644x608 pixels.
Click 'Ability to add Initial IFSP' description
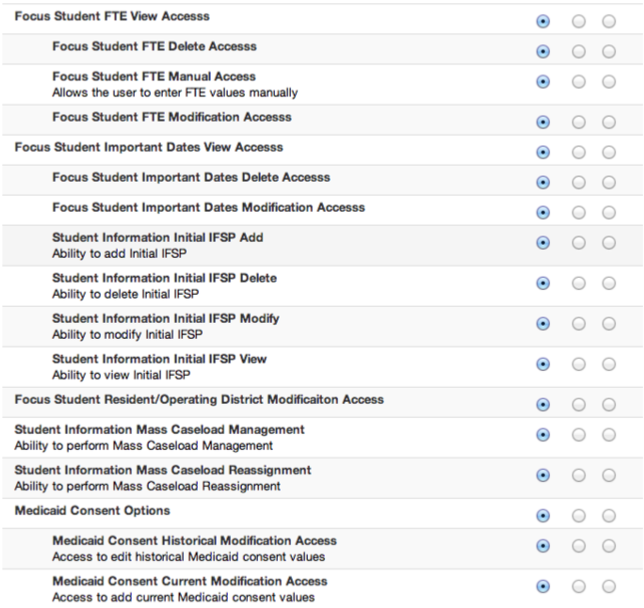[x=119, y=254]
